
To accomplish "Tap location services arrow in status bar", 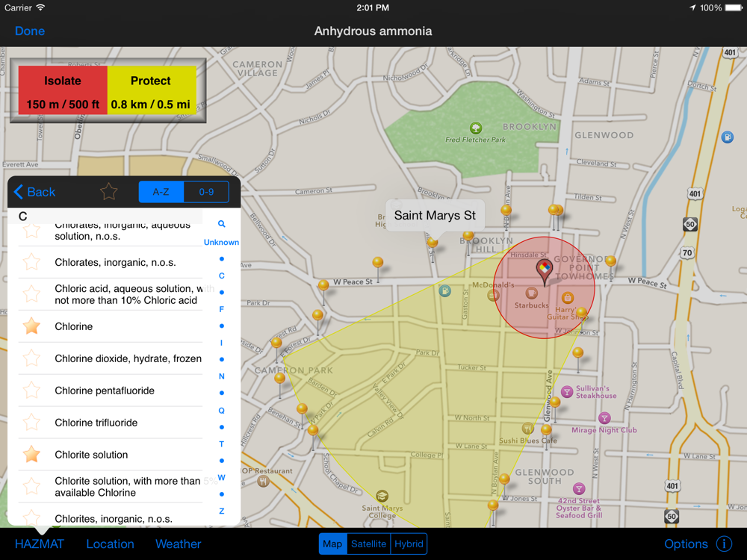I will point(692,7).
